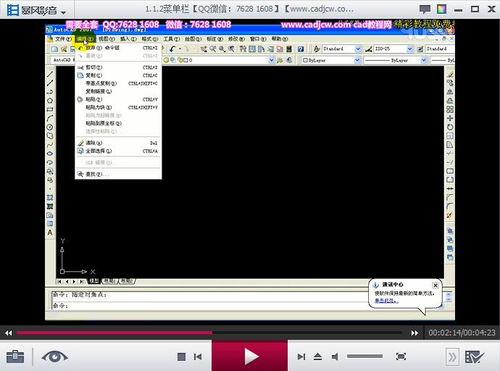
Task: Switch to the 模型 tab
Action: pos(94,281)
